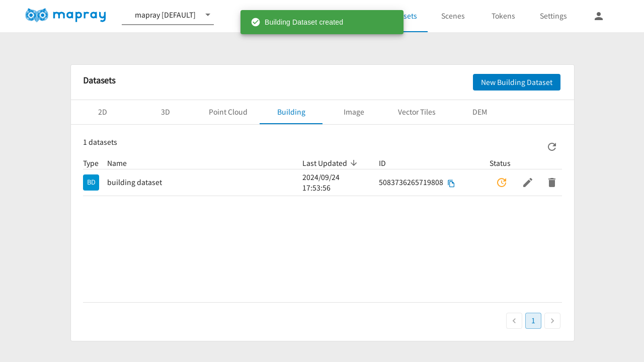Viewport: 644px width, 362px height.
Task: Click the orange processing status icon
Action: coord(501,183)
